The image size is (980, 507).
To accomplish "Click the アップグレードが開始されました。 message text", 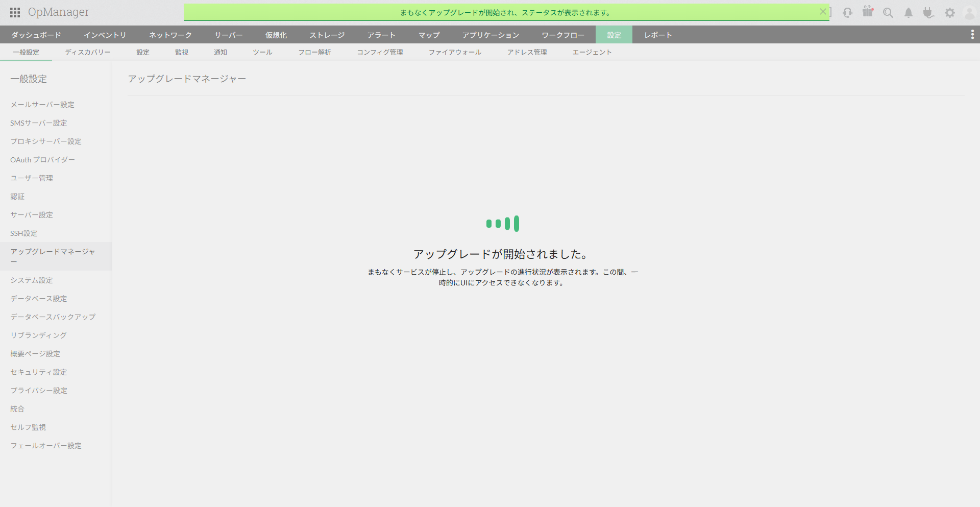I will (502, 254).
